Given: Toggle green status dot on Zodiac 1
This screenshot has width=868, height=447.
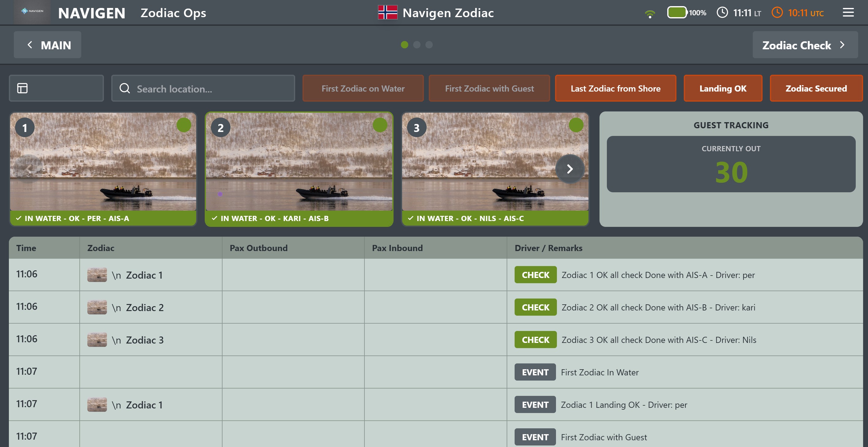Looking at the screenshot, I should coord(184,125).
